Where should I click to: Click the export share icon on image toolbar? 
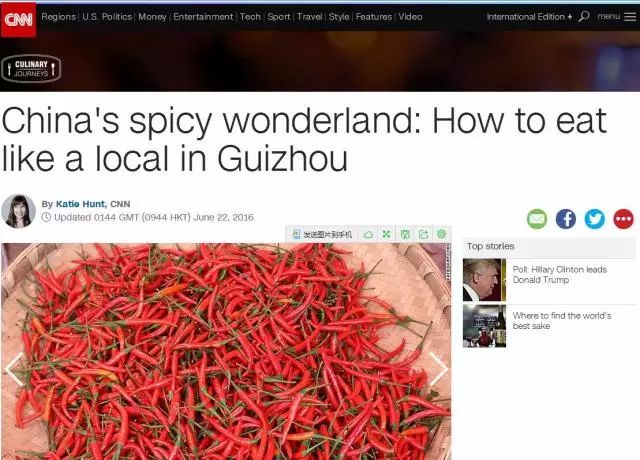tap(423, 234)
